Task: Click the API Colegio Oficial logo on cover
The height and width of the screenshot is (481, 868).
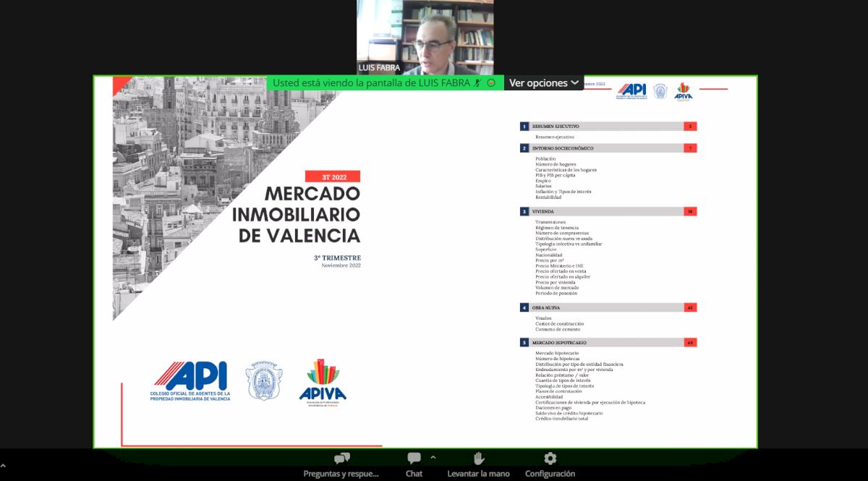Action: (190, 381)
